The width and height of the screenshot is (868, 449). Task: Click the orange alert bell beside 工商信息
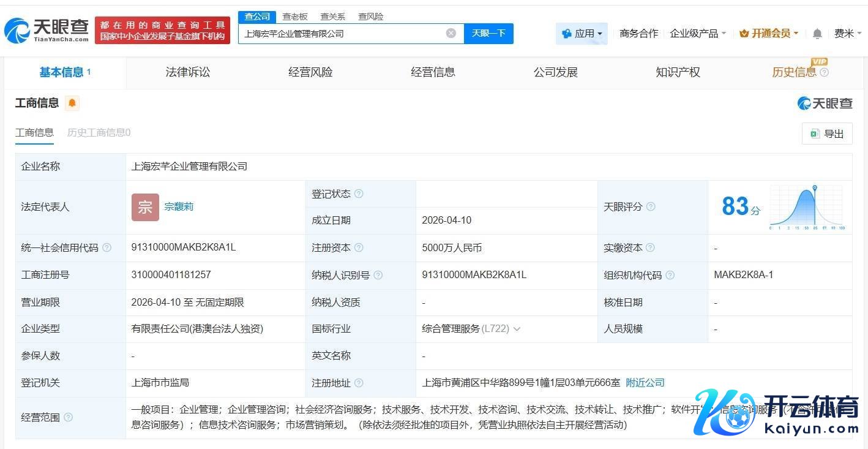(72, 103)
